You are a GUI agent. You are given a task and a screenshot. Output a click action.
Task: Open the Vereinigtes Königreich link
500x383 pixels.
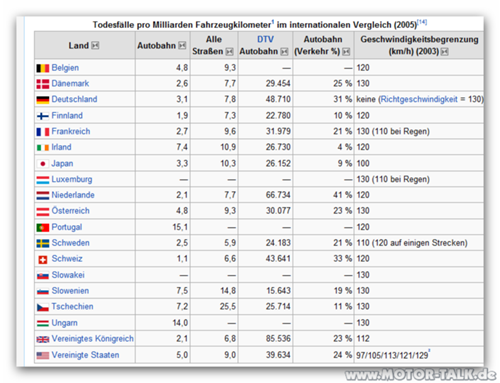[x=93, y=339]
